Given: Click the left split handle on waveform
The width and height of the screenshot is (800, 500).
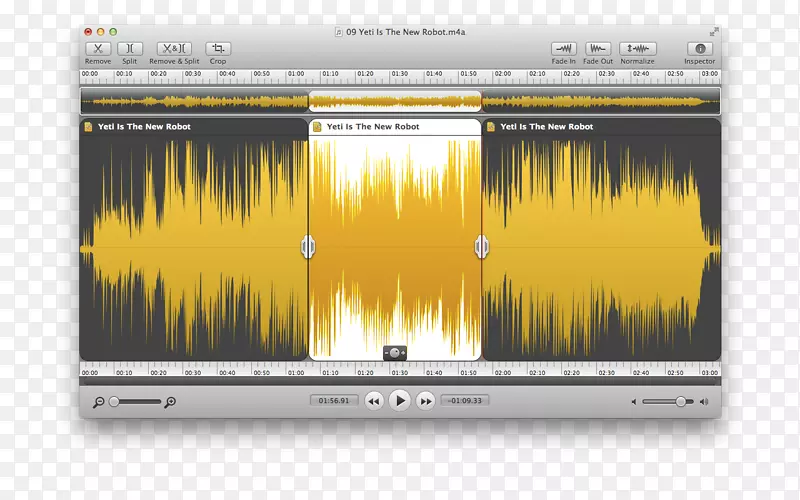Looking at the screenshot, I should (x=308, y=246).
